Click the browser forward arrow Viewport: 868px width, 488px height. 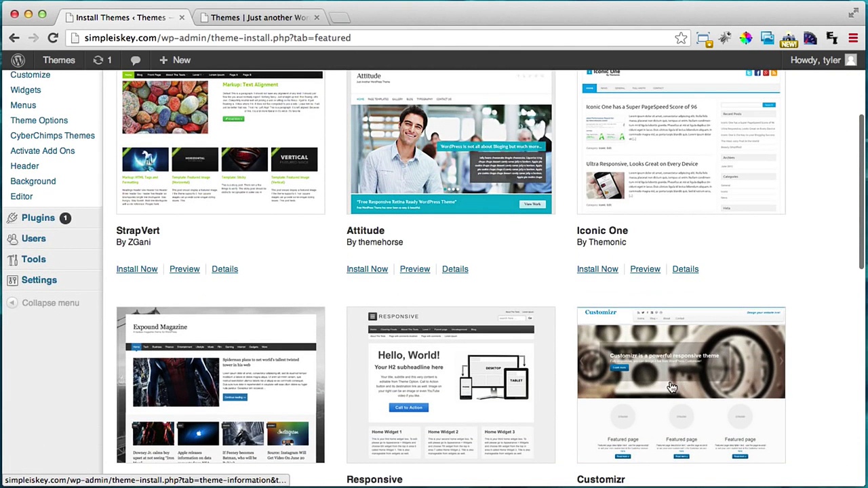click(x=33, y=38)
